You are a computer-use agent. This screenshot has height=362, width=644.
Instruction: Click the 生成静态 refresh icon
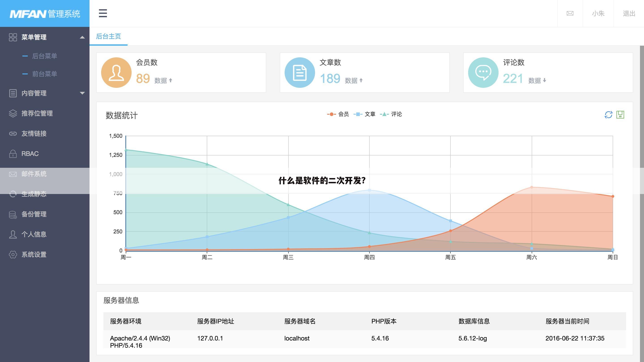[x=13, y=194]
